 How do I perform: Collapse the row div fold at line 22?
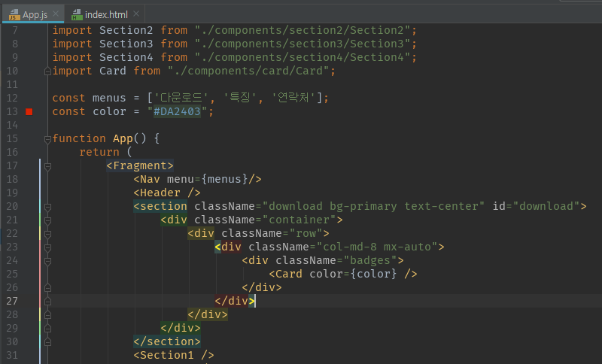pos(47,234)
